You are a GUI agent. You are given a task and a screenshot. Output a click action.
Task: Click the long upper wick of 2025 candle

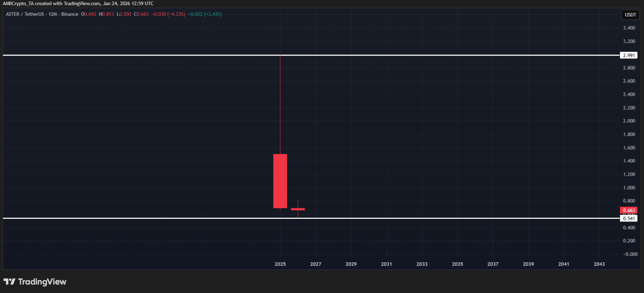tap(280, 105)
